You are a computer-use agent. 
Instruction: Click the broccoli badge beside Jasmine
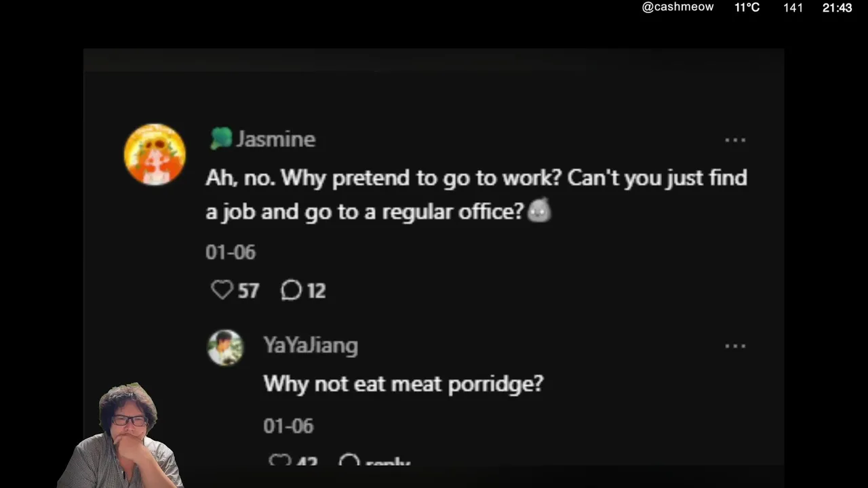point(220,139)
